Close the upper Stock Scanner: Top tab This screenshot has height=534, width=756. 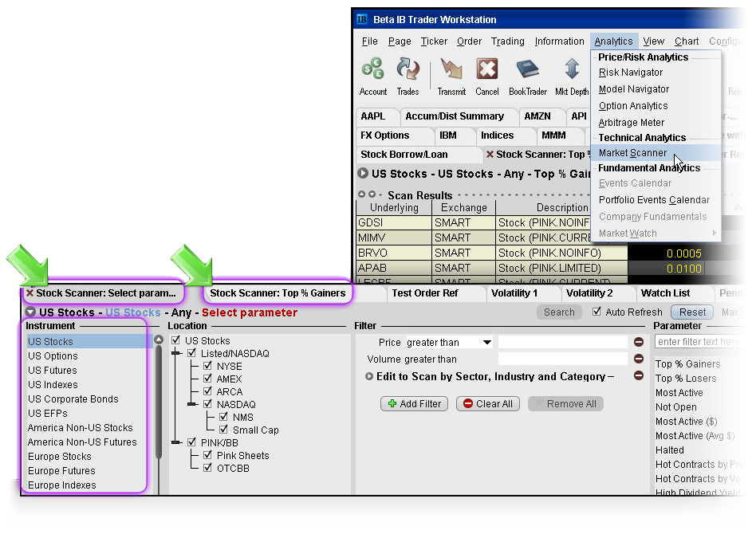point(490,155)
